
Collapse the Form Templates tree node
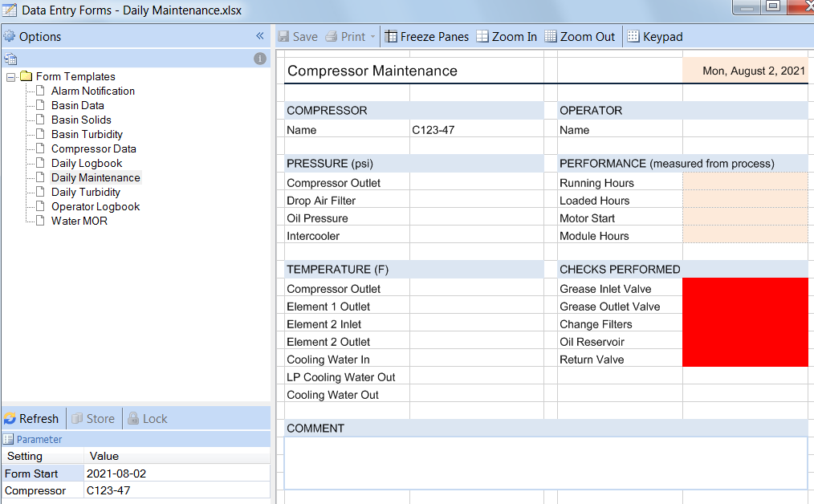click(10, 77)
